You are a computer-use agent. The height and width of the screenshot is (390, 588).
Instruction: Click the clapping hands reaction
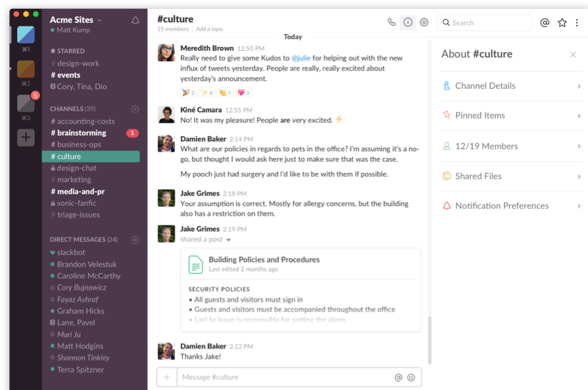click(225, 92)
